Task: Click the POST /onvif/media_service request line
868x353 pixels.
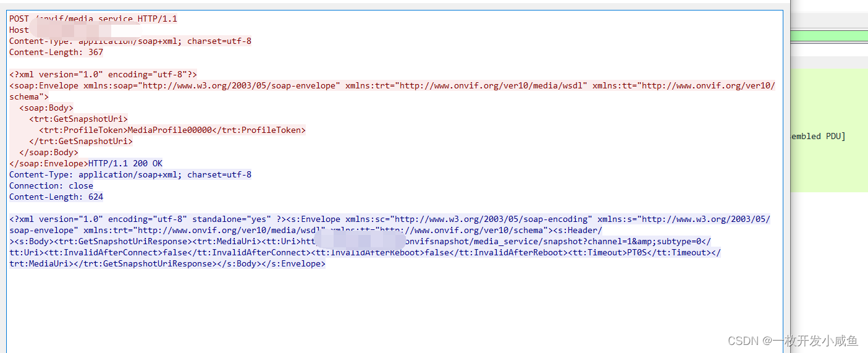Action: coord(93,19)
